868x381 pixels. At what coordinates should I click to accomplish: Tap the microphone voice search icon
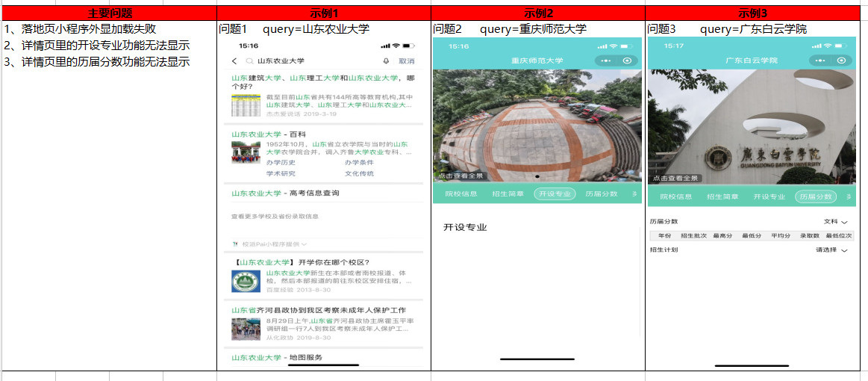[x=385, y=61]
